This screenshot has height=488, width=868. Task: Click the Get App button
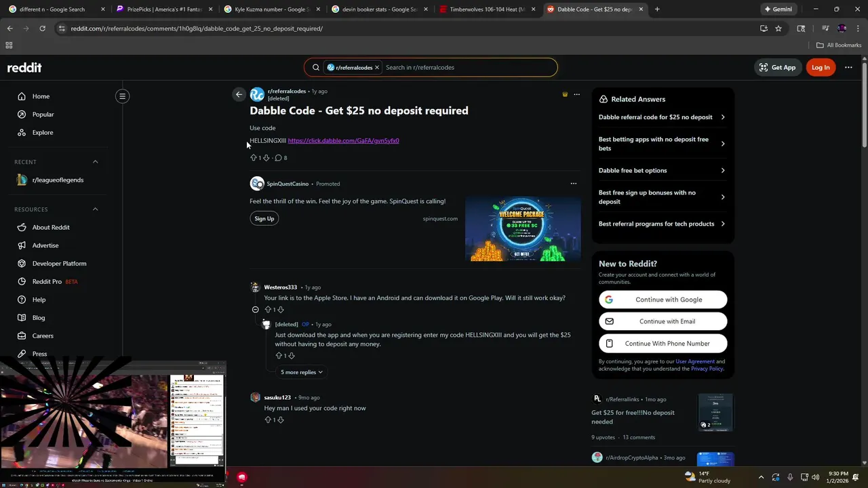tap(777, 67)
